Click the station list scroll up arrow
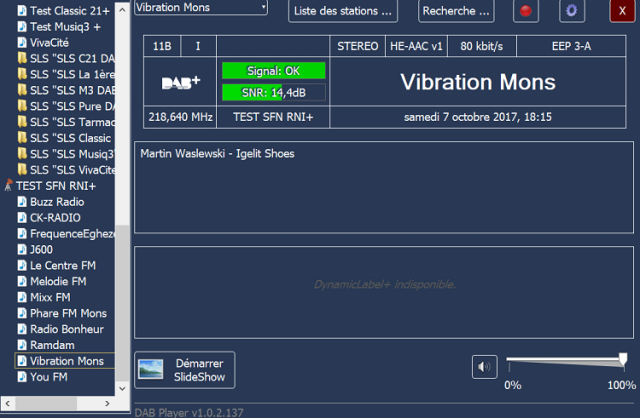The width and height of the screenshot is (640, 418). pyautogui.click(x=122, y=9)
